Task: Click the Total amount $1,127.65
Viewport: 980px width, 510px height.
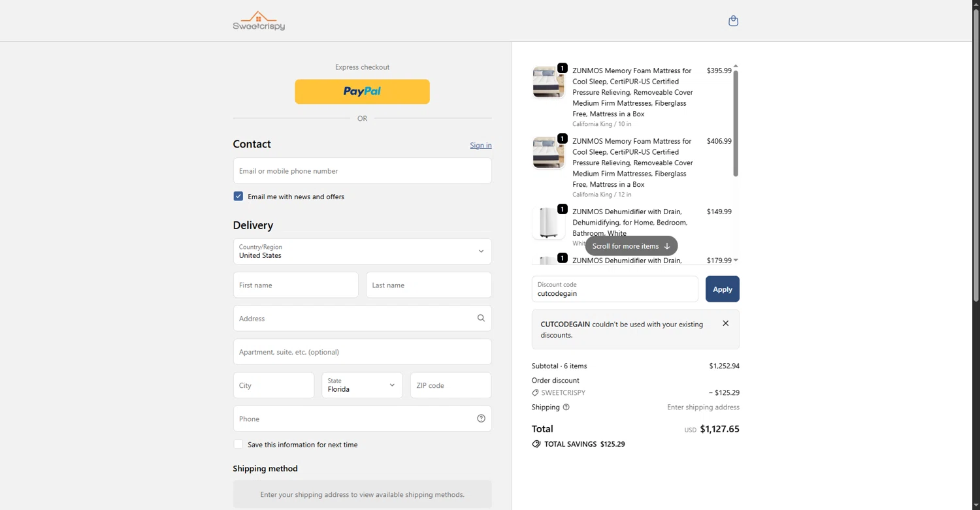Action: (720, 429)
